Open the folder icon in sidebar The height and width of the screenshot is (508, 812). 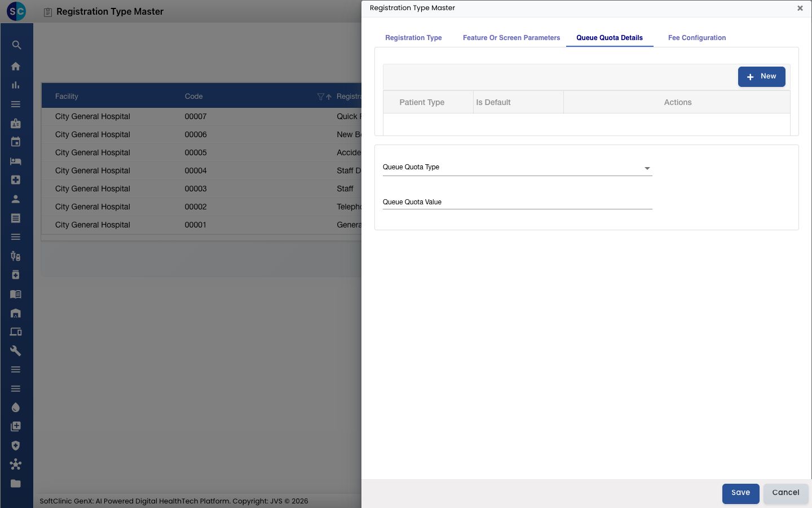pyautogui.click(x=16, y=483)
